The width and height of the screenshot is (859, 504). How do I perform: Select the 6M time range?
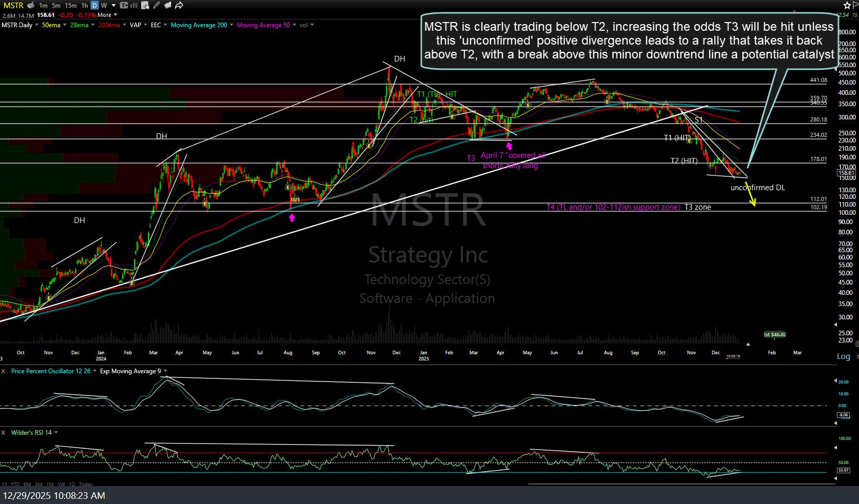[x=27, y=485]
